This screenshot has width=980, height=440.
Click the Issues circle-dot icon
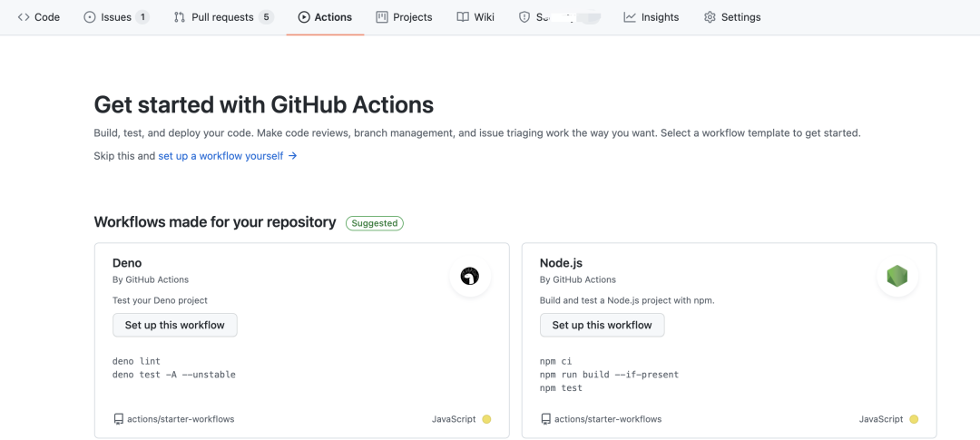click(89, 17)
